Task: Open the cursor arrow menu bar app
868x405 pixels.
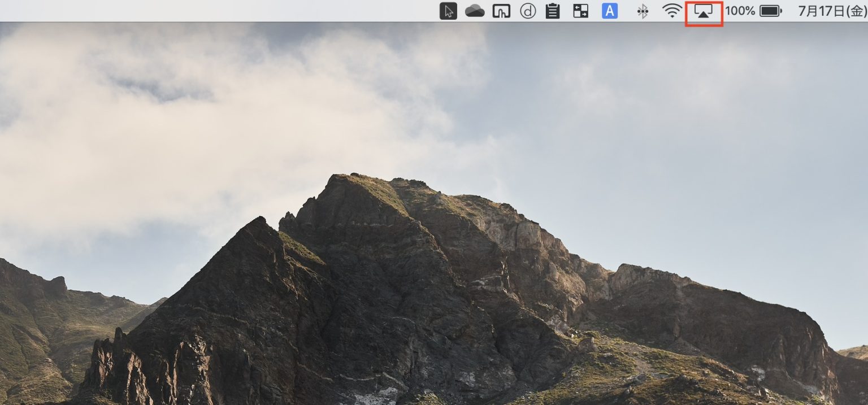Action: pyautogui.click(x=448, y=11)
